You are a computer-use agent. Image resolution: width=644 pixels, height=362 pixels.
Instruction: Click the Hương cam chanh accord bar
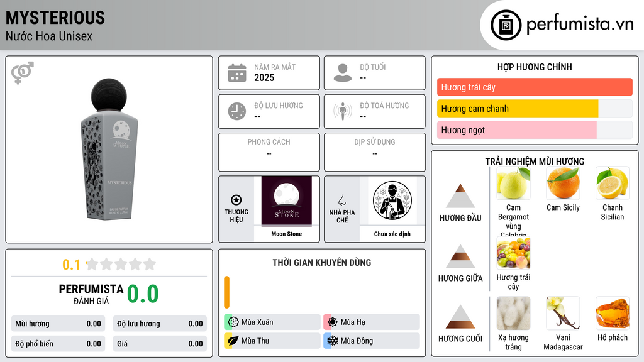point(535,108)
